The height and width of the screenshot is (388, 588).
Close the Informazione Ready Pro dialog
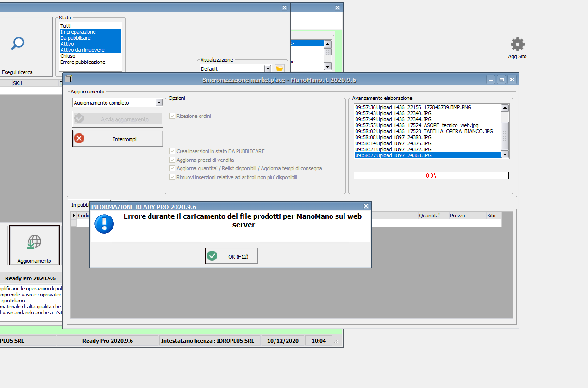pos(366,206)
